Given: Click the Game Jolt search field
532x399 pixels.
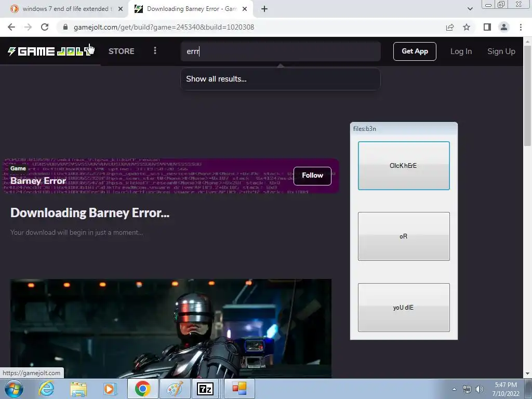Looking at the screenshot, I should (x=281, y=51).
